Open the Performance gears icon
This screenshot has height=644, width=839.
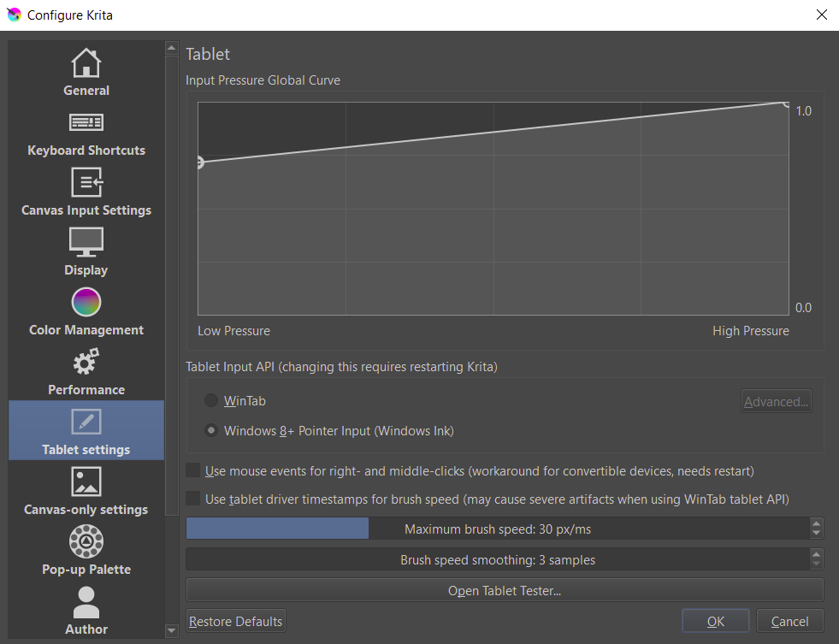click(x=86, y=362)
